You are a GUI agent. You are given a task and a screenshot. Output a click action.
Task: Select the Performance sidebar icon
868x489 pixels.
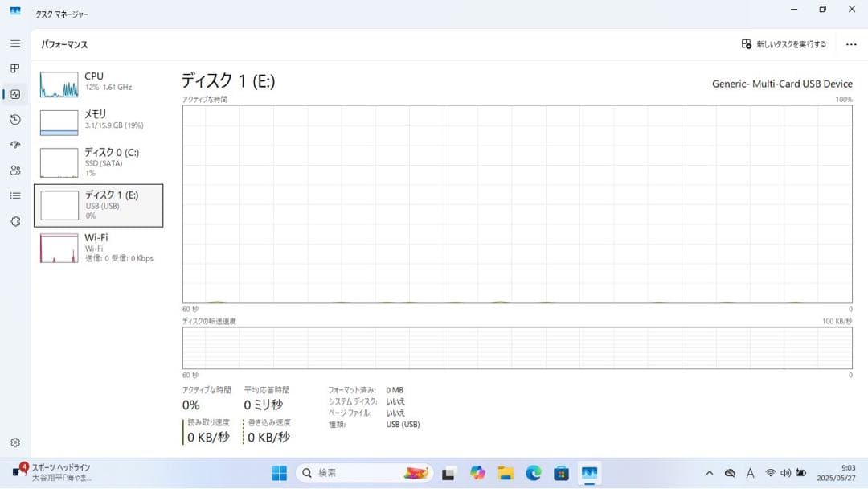point(14,94)
